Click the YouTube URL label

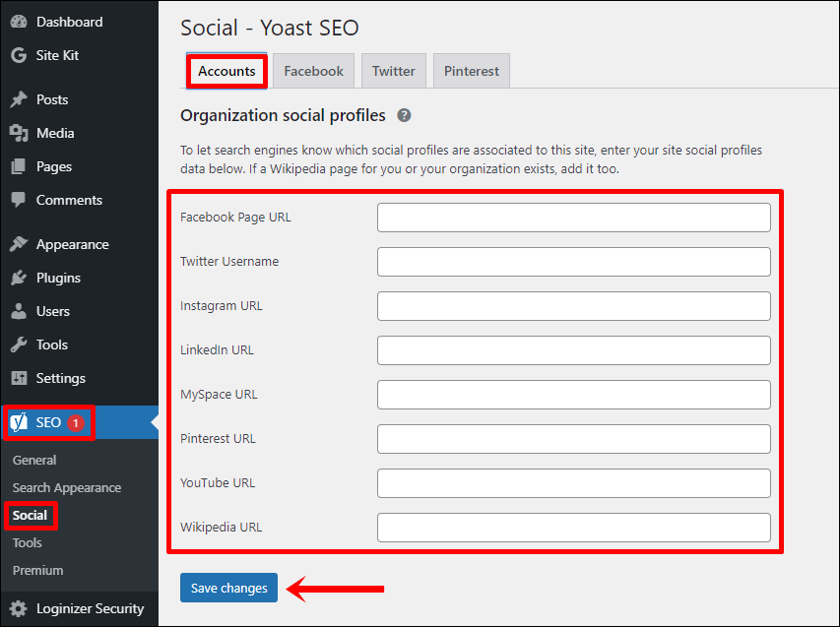click(218, 483)
